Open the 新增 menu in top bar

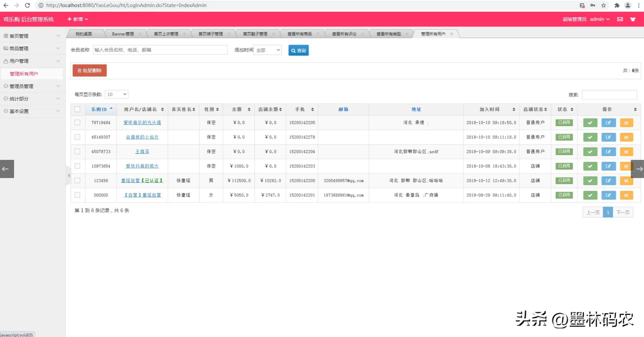(x=78, y=19)
